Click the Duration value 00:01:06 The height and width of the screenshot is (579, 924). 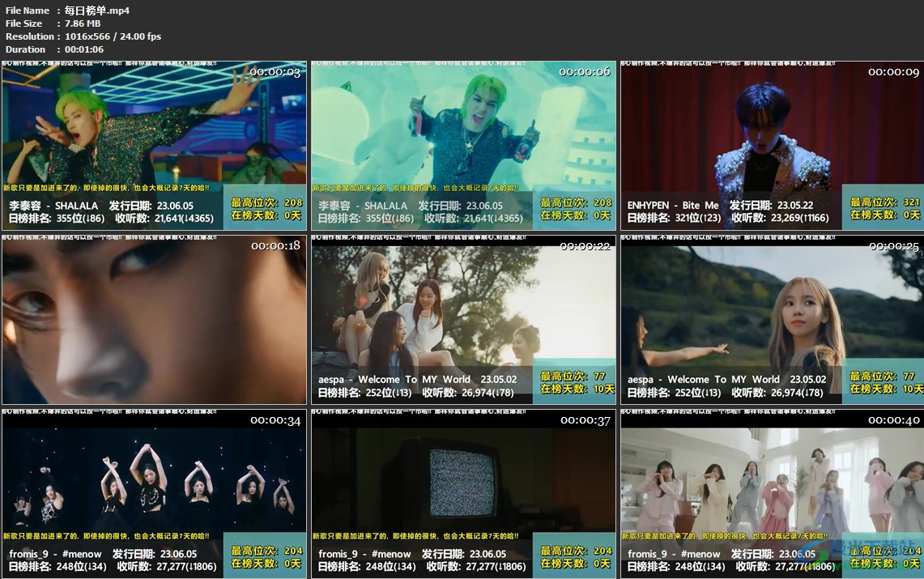(83, 49)
